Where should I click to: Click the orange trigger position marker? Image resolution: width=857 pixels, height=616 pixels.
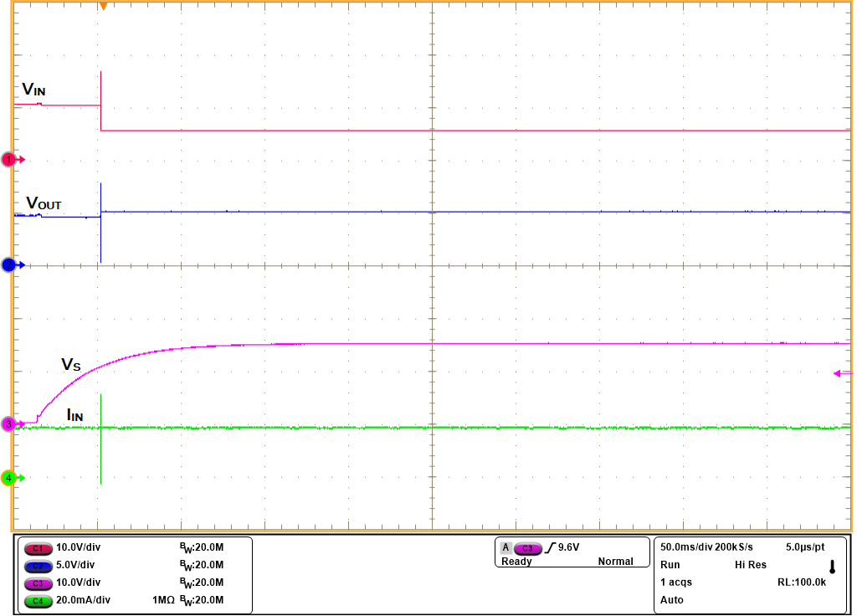pyautogui.click(x=104, y=7)
